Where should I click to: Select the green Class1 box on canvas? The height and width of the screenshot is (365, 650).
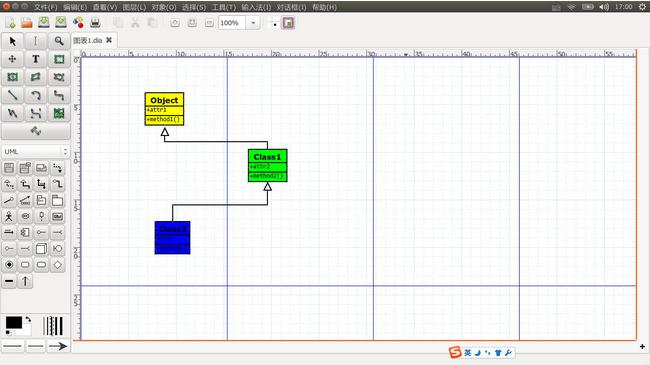click(x=267, y=165)
